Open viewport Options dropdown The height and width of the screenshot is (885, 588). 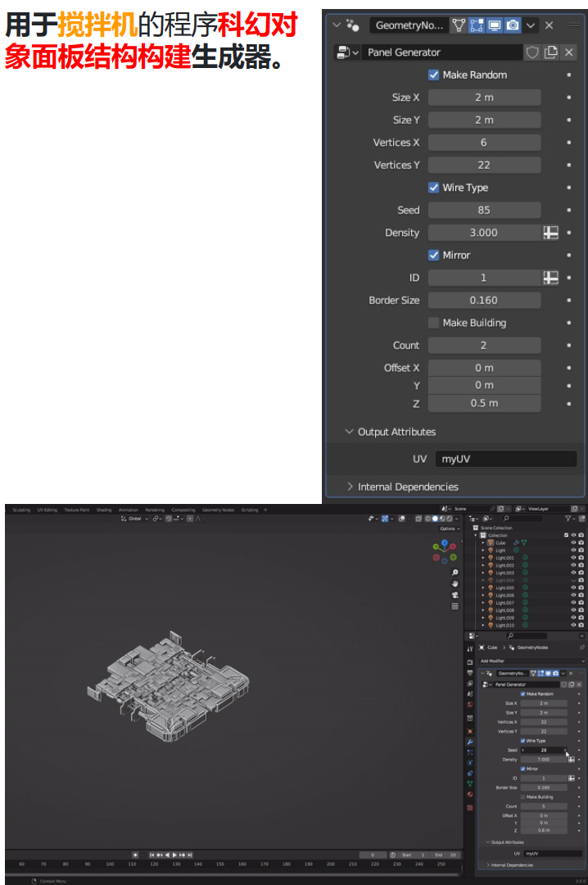450,529
